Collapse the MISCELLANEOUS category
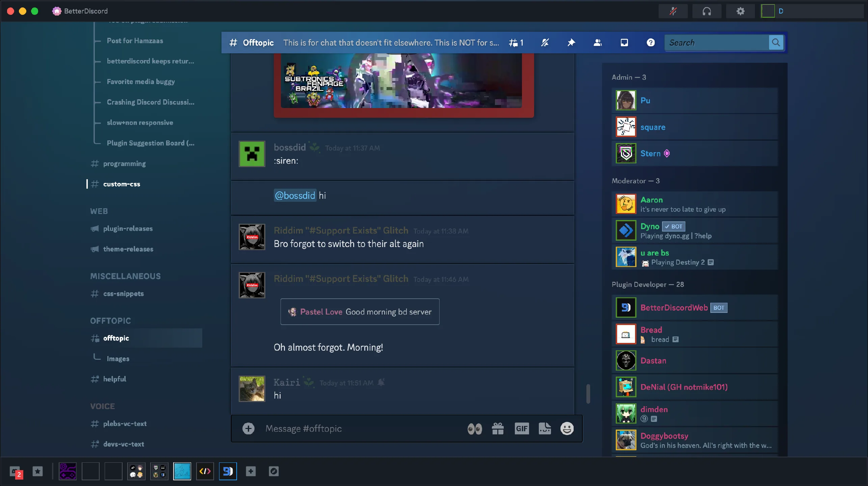The image size is (868, 486). [125, 276]
